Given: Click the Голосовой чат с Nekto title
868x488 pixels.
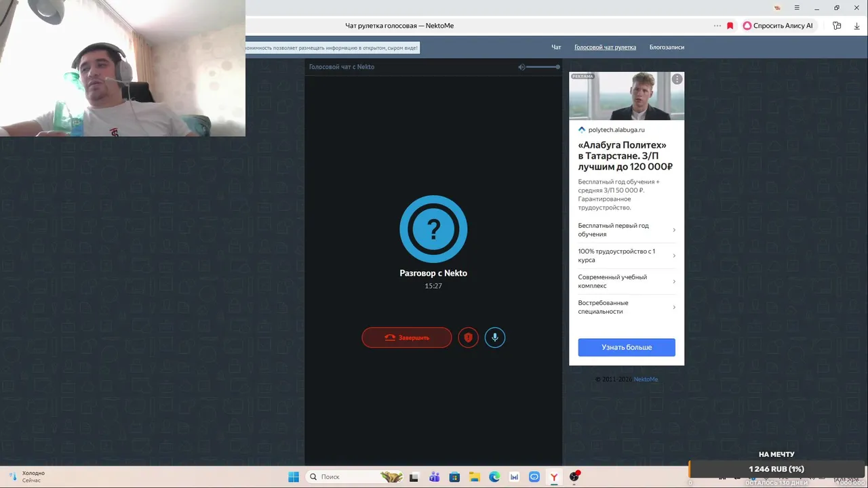Looking at the screenshot, I should point(341,67).
